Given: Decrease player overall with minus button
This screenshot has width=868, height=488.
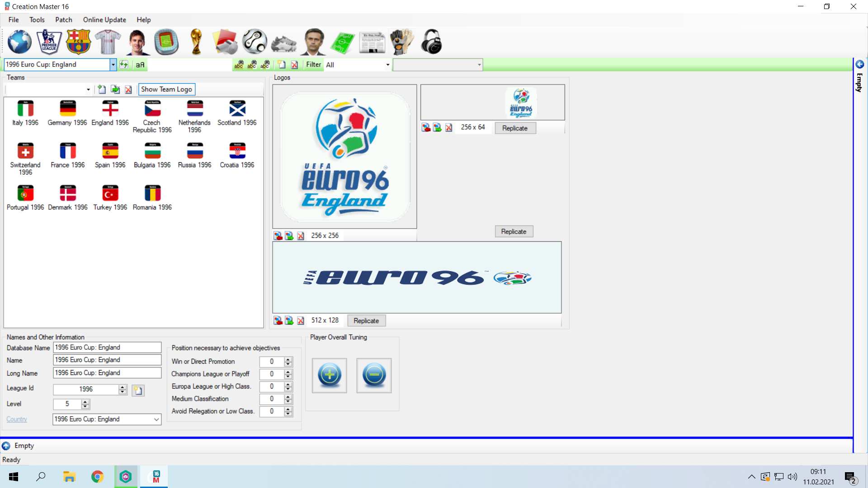Looking at the screenshot, I should pyautogui.click(x=374, y=375).
